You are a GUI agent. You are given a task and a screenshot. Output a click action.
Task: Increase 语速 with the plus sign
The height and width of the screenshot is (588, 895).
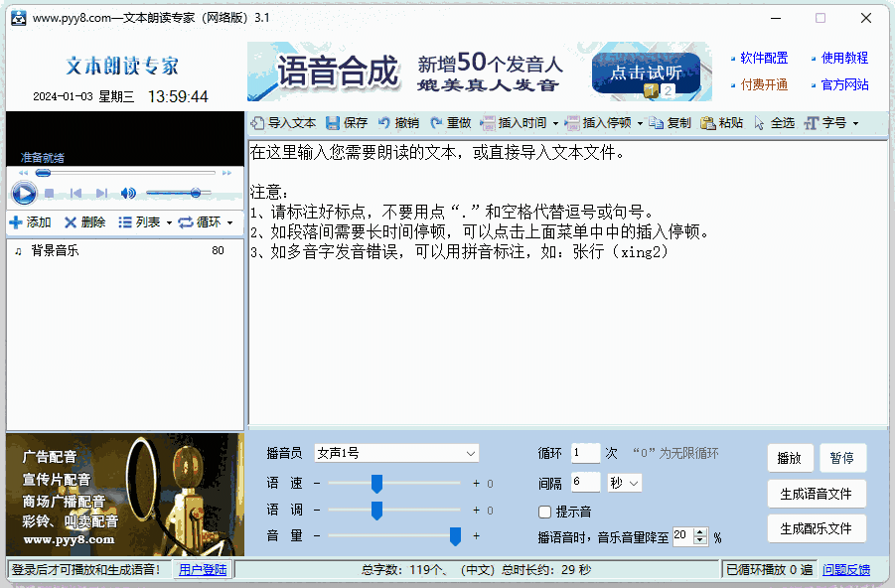(x=476, y=484)
